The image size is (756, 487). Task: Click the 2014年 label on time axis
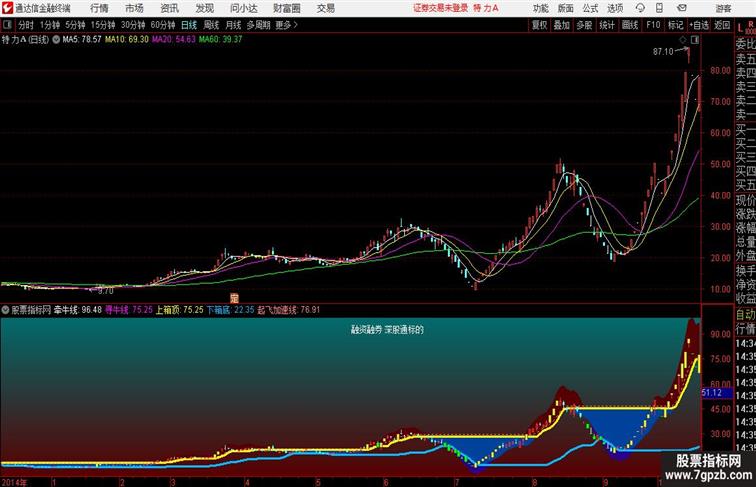[14, 482]
